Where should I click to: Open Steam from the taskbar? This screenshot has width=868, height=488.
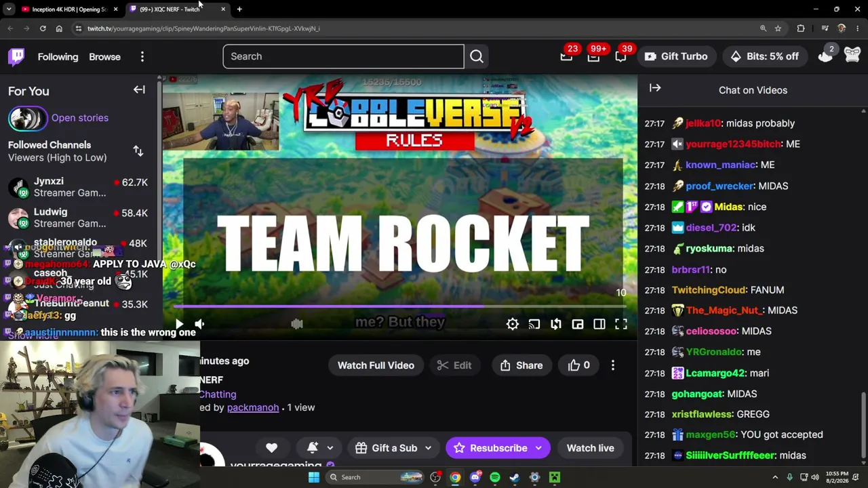tap(515, 477)
